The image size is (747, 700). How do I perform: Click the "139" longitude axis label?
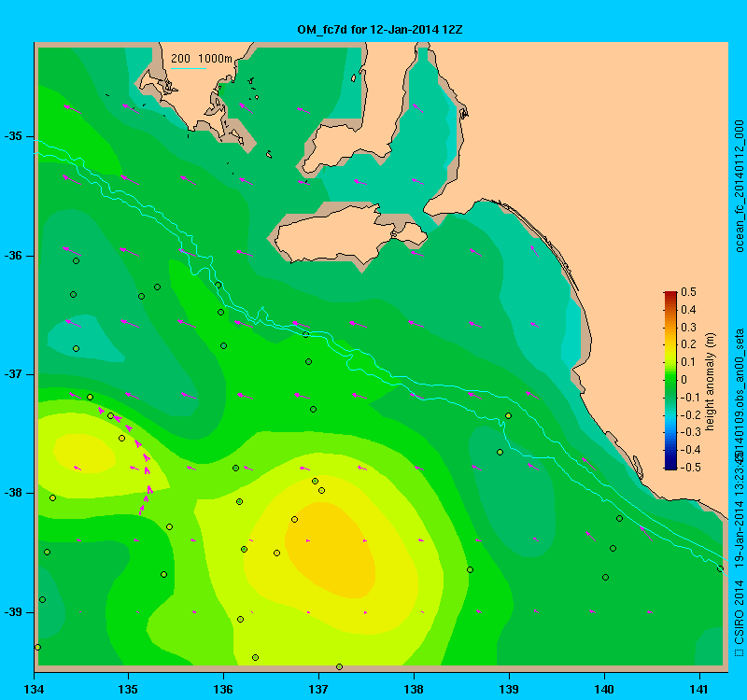click(509, 689)
